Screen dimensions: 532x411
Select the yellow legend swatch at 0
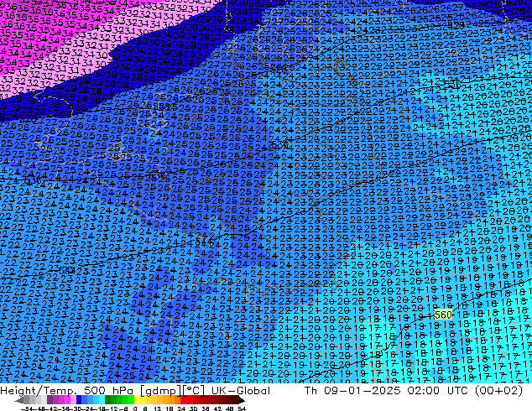(x=137, y=400)
